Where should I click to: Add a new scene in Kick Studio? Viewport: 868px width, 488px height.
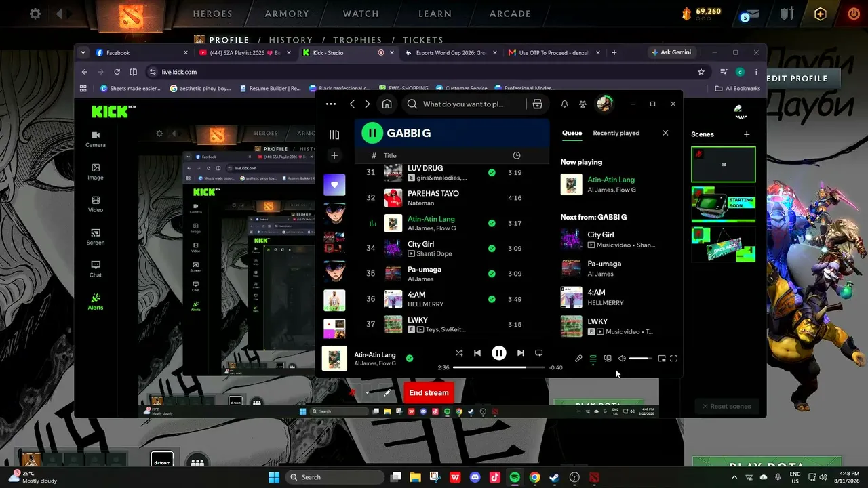click(747, 134)
